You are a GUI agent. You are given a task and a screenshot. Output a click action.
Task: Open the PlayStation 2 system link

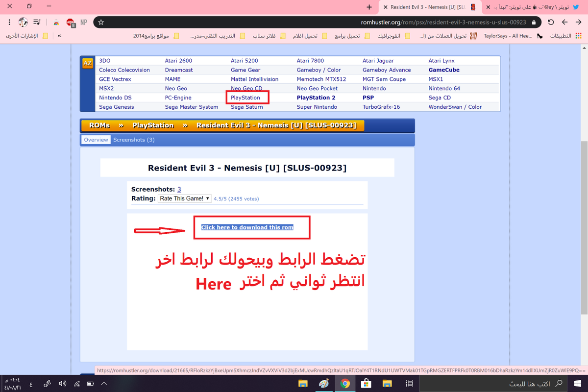pyautogui.click(x=316, y=98)
